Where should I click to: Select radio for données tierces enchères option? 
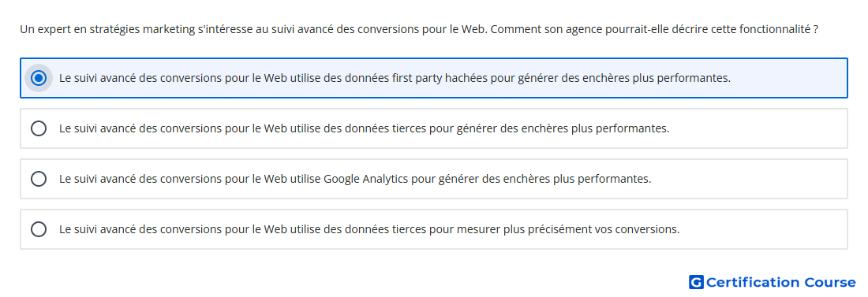pyautogui.click(x=38, y=128)
